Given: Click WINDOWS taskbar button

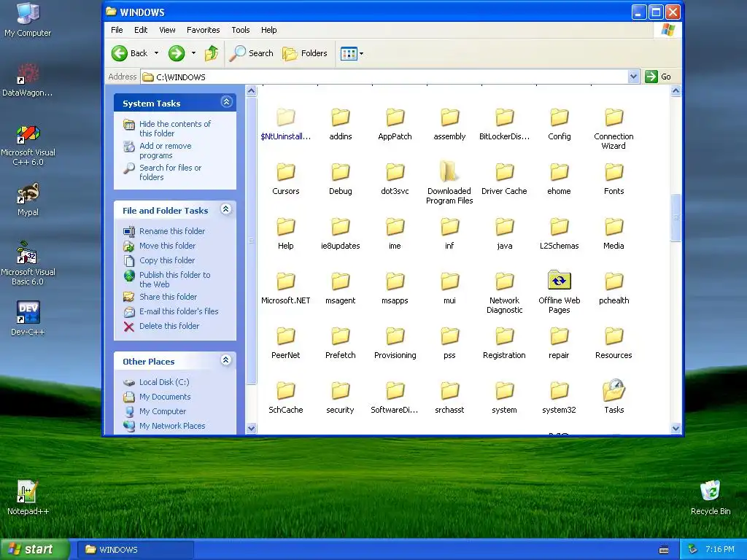Looking at the screenshot, I should [x=135, y=550].
